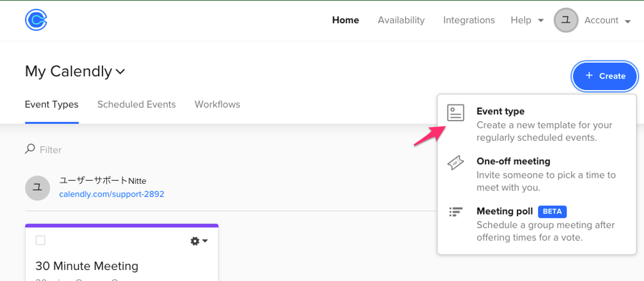Click the user avatar beside support link

[38, 188]
